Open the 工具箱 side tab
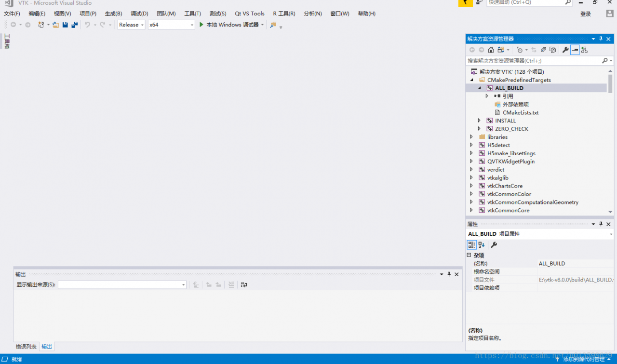 coord(7,41)
